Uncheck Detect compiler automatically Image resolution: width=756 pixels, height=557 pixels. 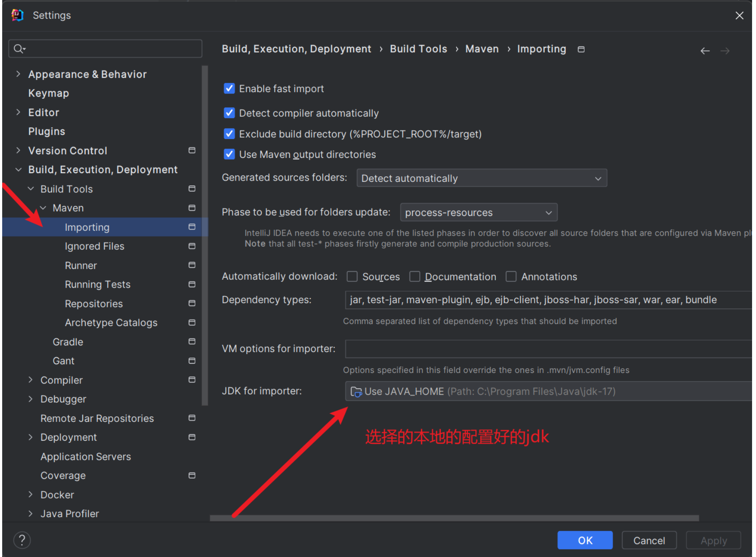coord(229,113)
